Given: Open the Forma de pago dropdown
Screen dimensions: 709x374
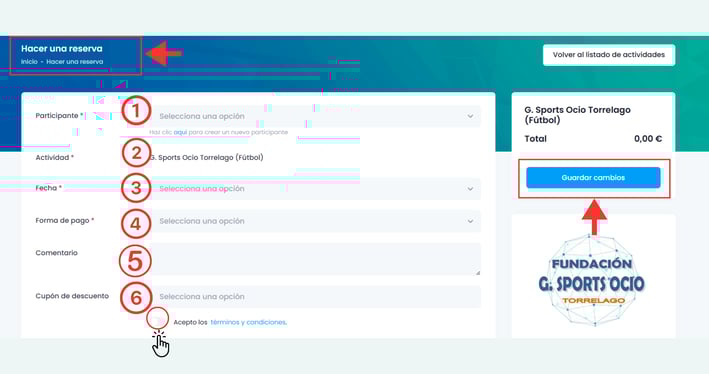Looking at the screenshot, I should coord(315,221).
